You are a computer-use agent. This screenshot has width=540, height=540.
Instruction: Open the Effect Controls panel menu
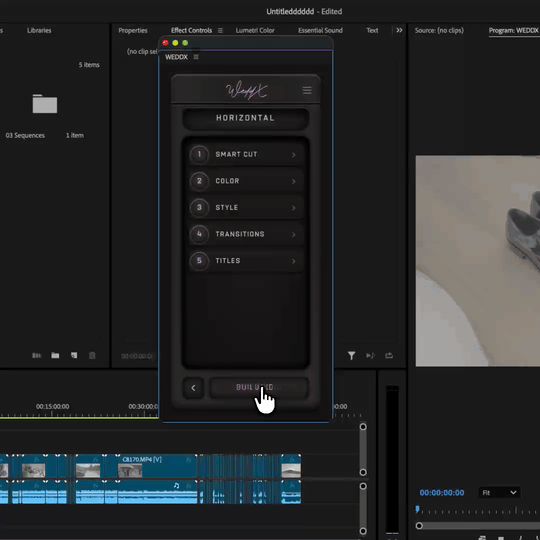[x=220, y=30]
